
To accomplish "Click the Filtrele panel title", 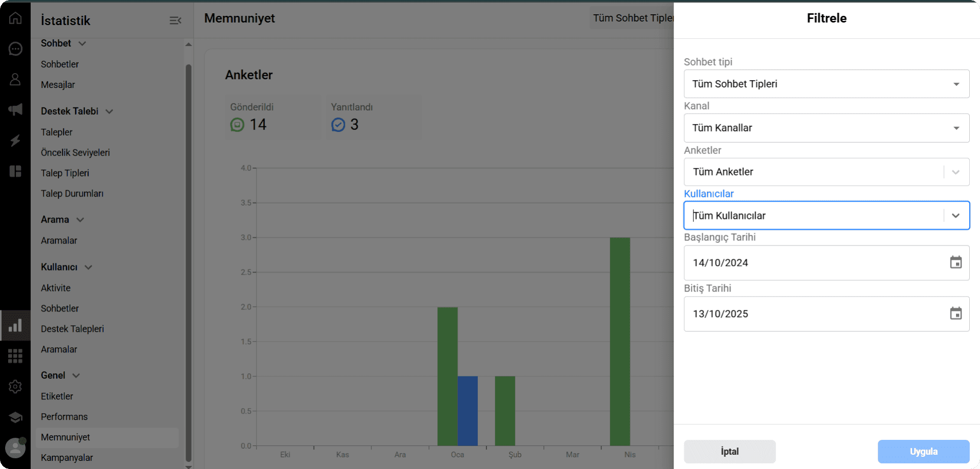I will (x=827, y=18).
